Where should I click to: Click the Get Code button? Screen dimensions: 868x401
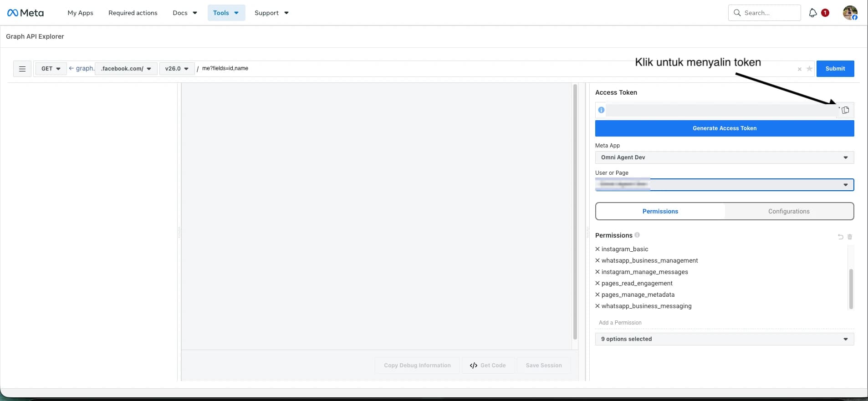[x=488, y=365]
